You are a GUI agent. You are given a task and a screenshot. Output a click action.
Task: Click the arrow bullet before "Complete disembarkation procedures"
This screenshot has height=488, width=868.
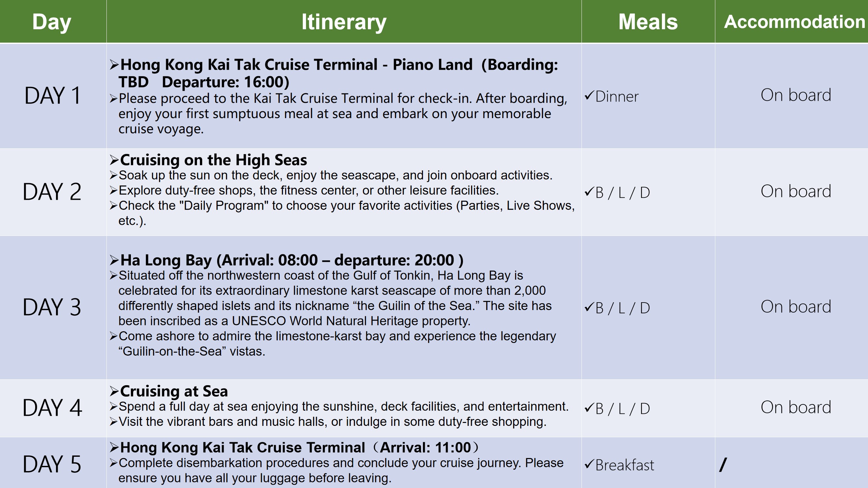(x=114, y=463)
